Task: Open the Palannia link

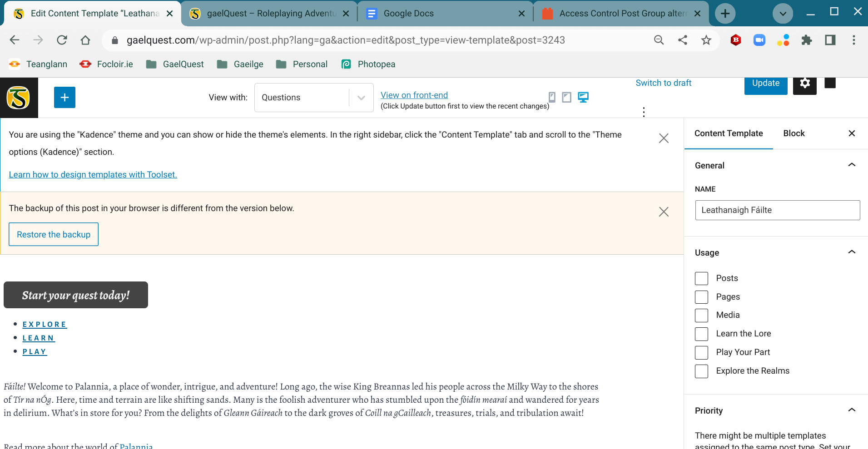Action: point(136,446)
